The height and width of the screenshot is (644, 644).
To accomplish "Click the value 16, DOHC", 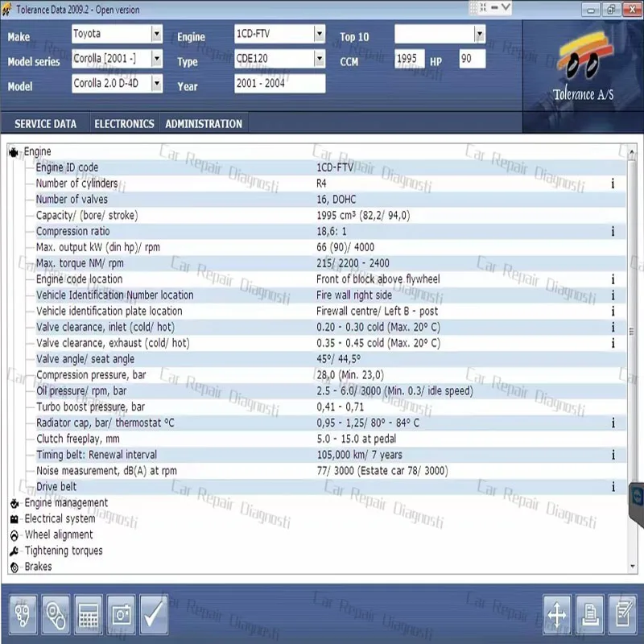I will [x=336, y=200].
